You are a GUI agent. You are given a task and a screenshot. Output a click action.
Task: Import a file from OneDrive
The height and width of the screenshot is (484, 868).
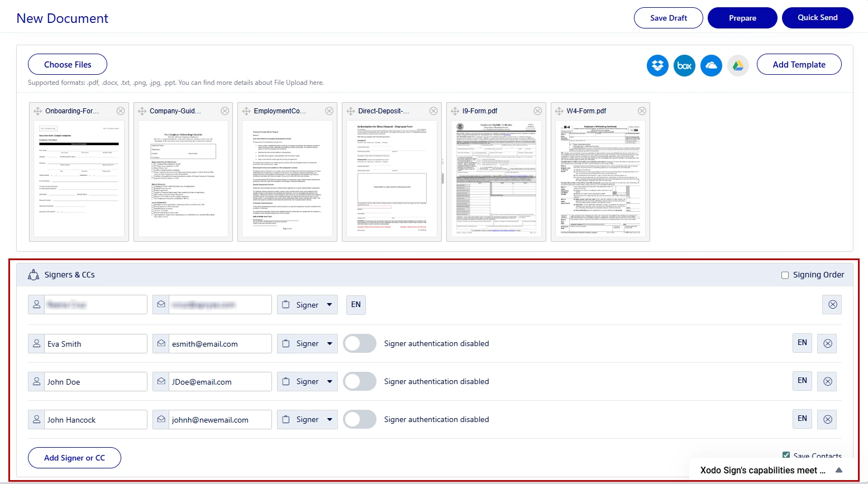(711, 65)
